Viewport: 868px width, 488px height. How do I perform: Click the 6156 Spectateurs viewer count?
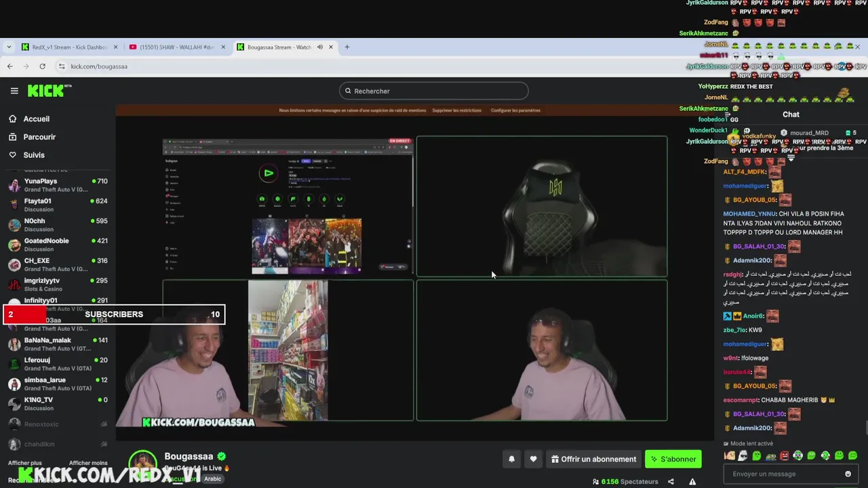tap(625, 482)
